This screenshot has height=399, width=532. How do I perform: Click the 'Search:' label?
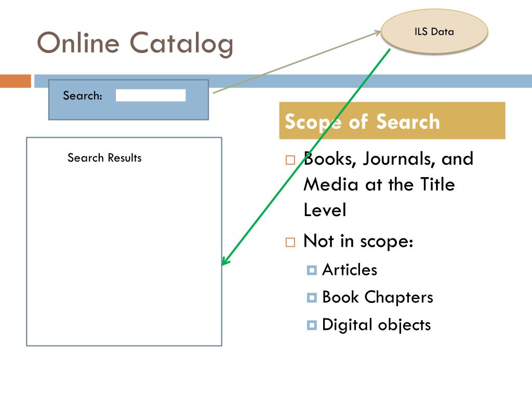click(83, 96)
